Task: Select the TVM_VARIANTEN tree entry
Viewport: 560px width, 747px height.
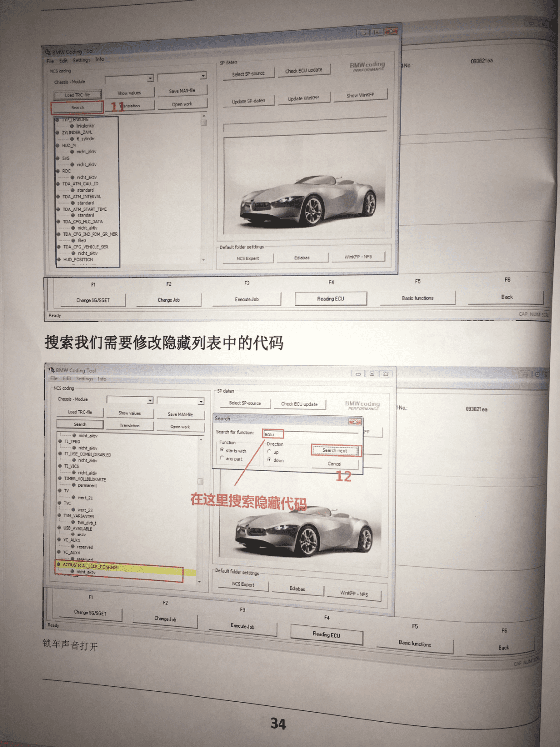Action: coord(80,516)
